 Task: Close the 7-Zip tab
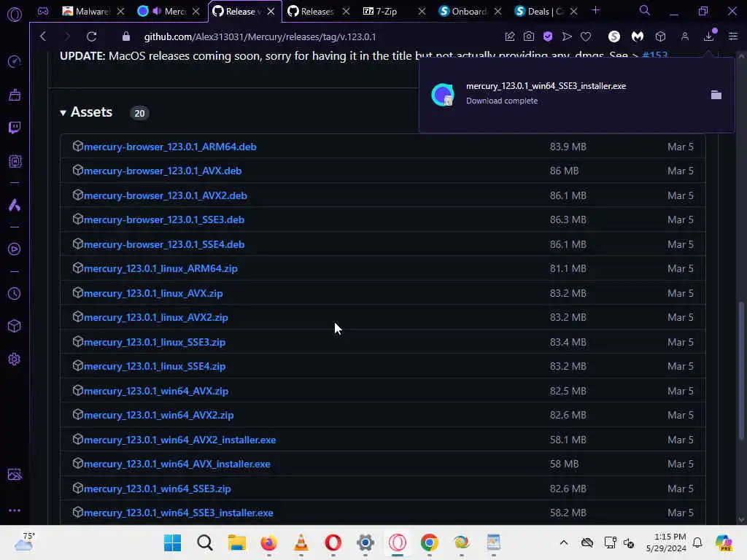[x=422, y=12]
